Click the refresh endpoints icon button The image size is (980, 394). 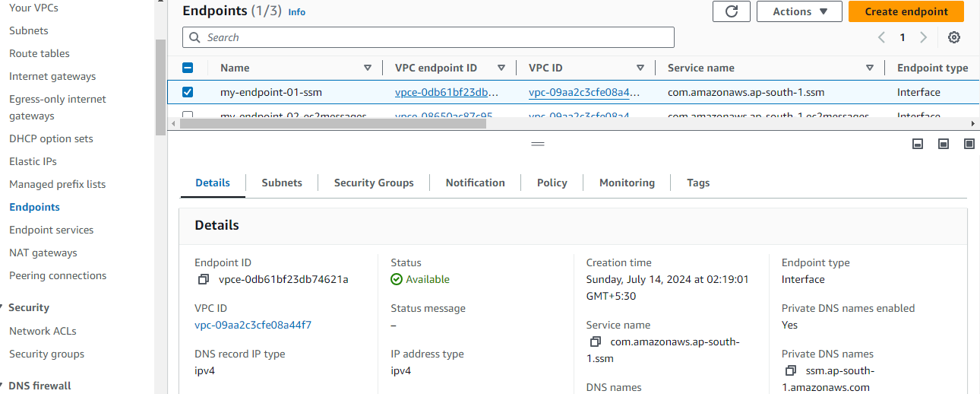[x=732, y=11]
